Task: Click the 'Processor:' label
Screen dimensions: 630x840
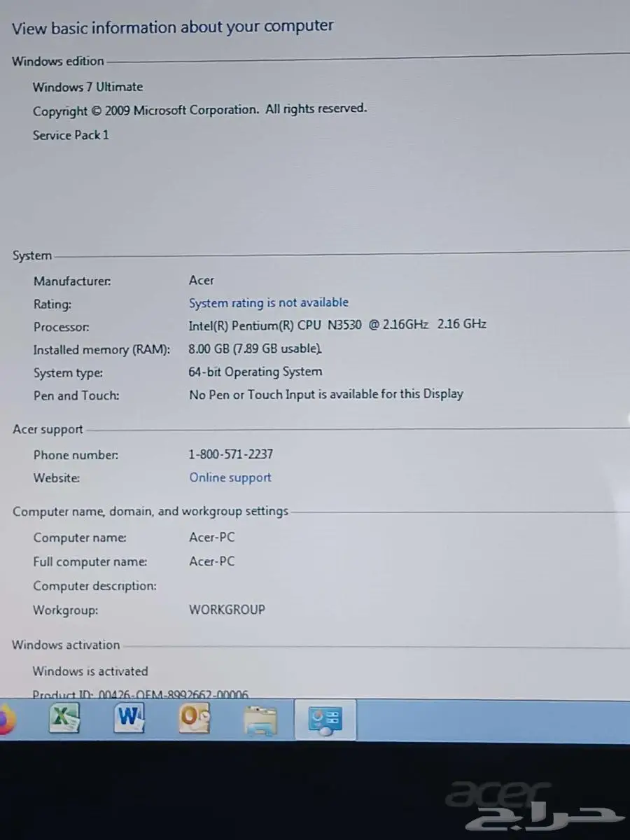Action: pyautogui.click(x=62, y=327)
